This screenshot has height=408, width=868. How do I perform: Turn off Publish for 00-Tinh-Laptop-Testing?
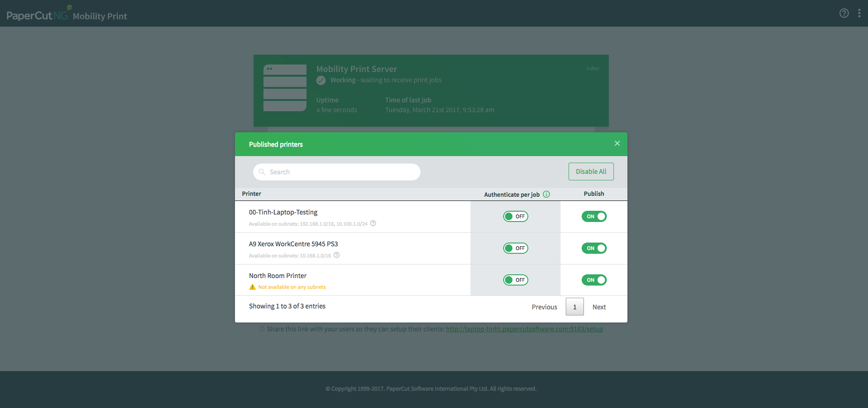click(594, 216)
